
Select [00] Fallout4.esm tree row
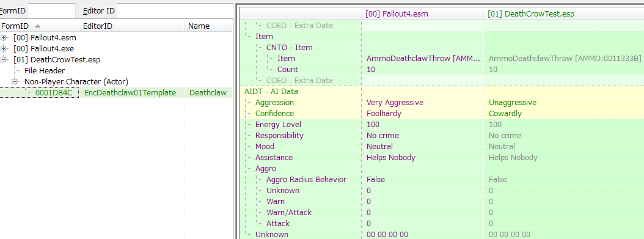[x=45, y=37]
